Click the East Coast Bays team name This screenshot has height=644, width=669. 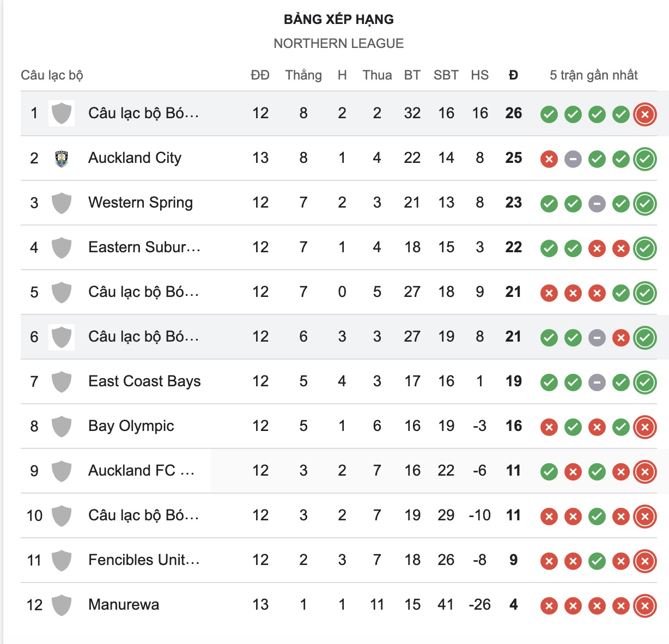pyautogui.click(x=144, y=382)
